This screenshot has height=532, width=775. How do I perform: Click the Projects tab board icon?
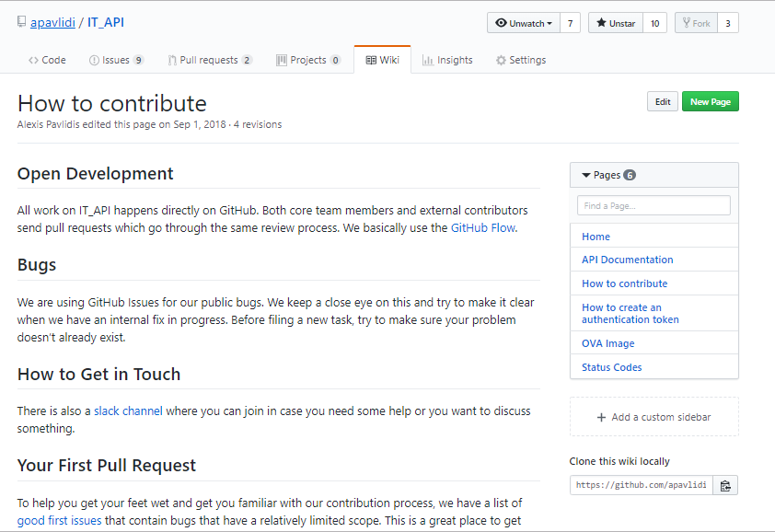[x=282, y=61]
